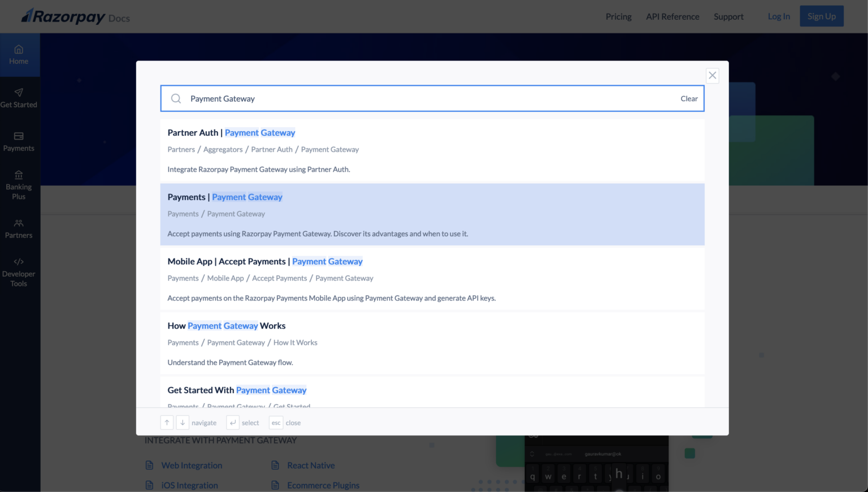Click the esc close key hint

(x=276, y=423)
